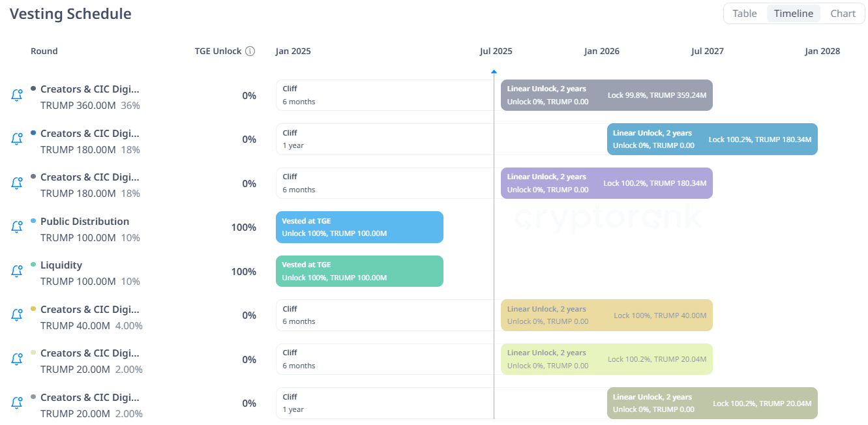Click the Liquidity round name

point(61,265)
